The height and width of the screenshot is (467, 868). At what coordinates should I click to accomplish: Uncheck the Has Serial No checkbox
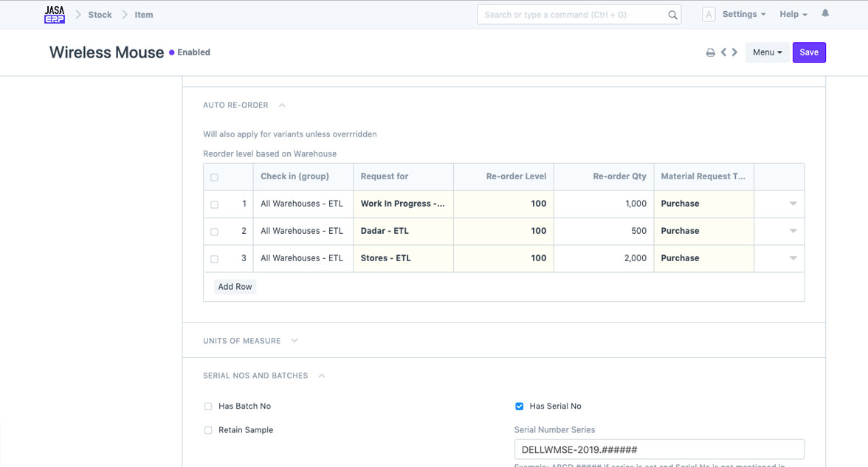tap(520, 407)
